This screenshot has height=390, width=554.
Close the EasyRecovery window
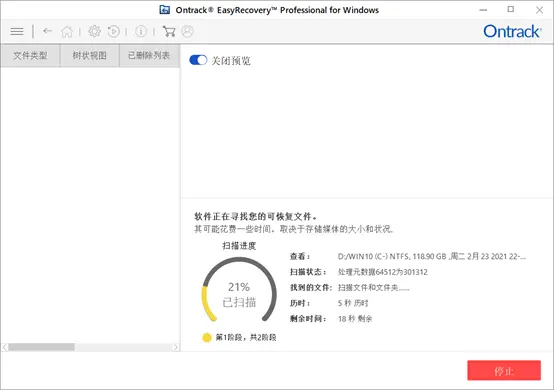click(539, 10)
